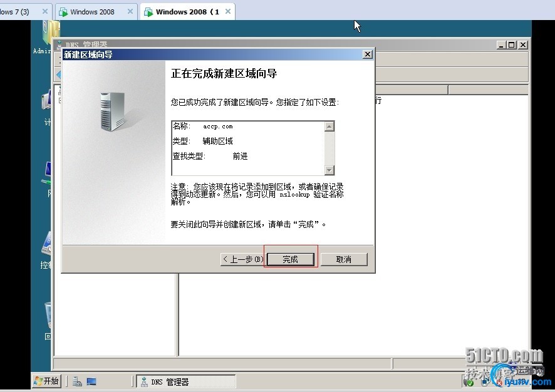Click the server tower wizard image
The image size is (555, 392).
click(113, 111)
